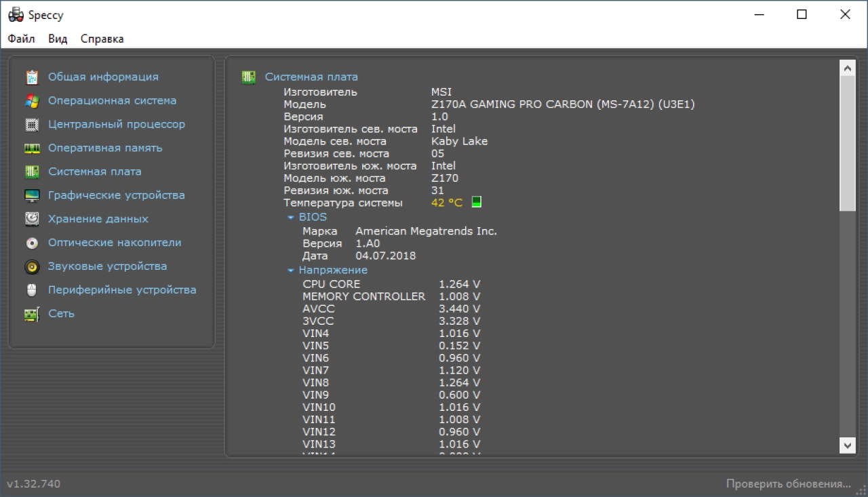868x497 pixels.
Task: Collapse the BIOS section
Action: tap(291, 218)
